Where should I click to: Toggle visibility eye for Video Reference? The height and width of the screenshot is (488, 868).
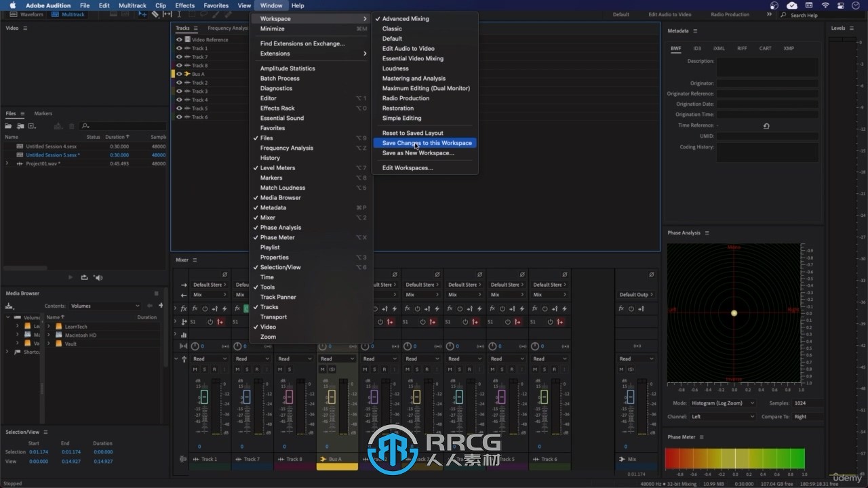(x=179, y=39)
